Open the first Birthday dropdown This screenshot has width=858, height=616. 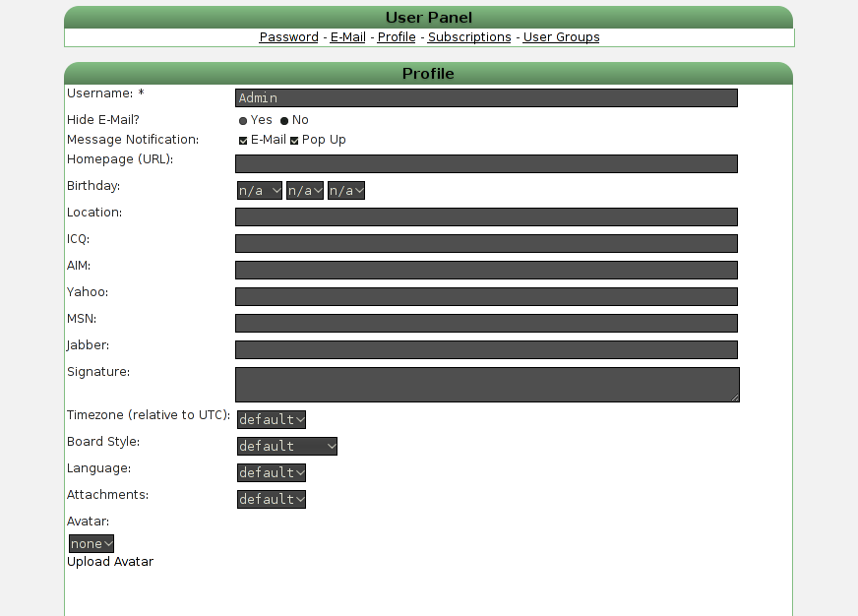tap(259, 190)
